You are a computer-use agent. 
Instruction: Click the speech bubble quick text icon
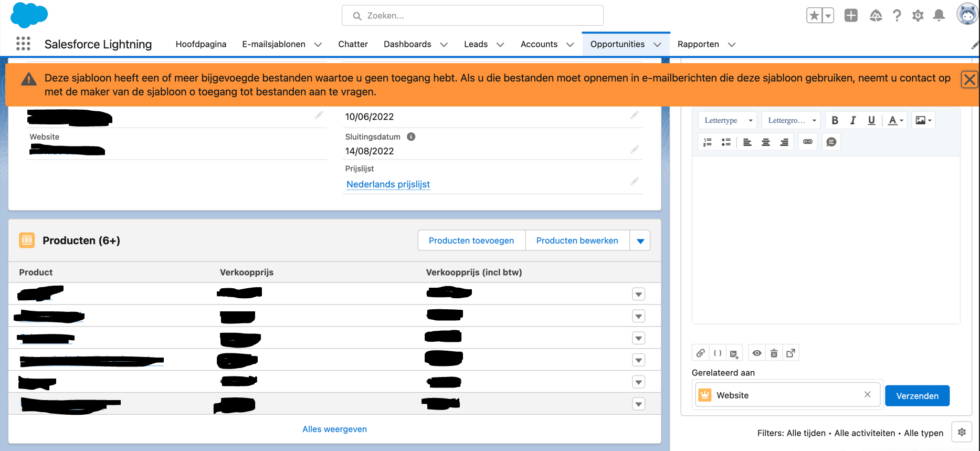[831, 142]
